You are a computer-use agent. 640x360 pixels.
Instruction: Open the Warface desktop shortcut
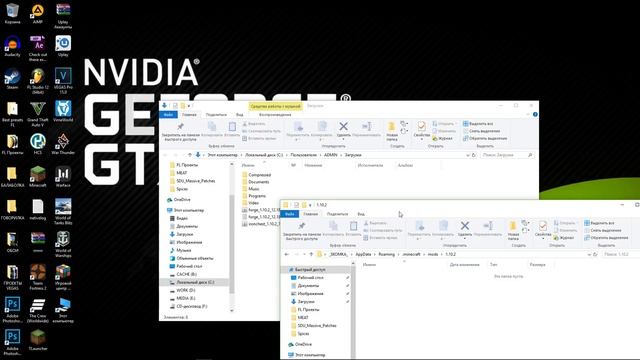(x=63, y=176)
